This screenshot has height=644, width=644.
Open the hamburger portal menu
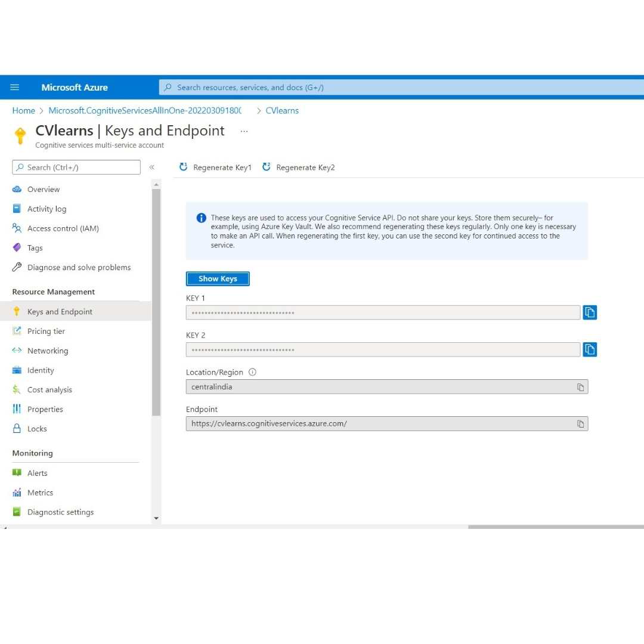pyautogui.click(x=15, y=87)
